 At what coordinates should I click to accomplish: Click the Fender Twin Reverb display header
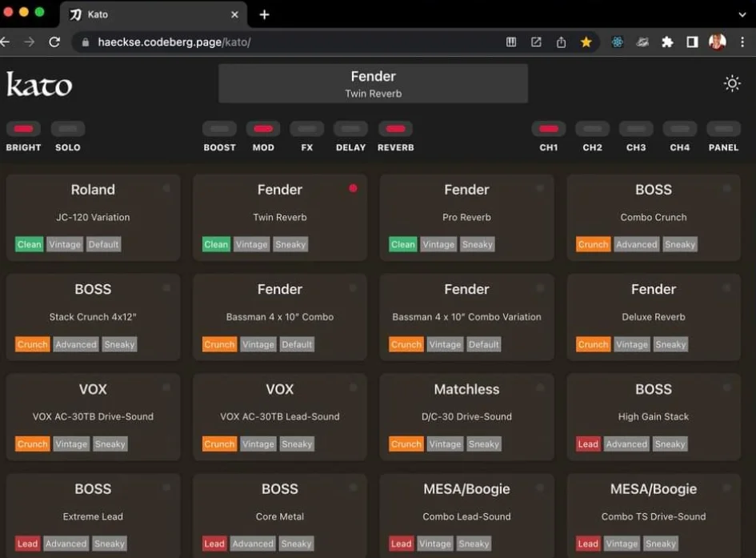[x=373, y=84]
